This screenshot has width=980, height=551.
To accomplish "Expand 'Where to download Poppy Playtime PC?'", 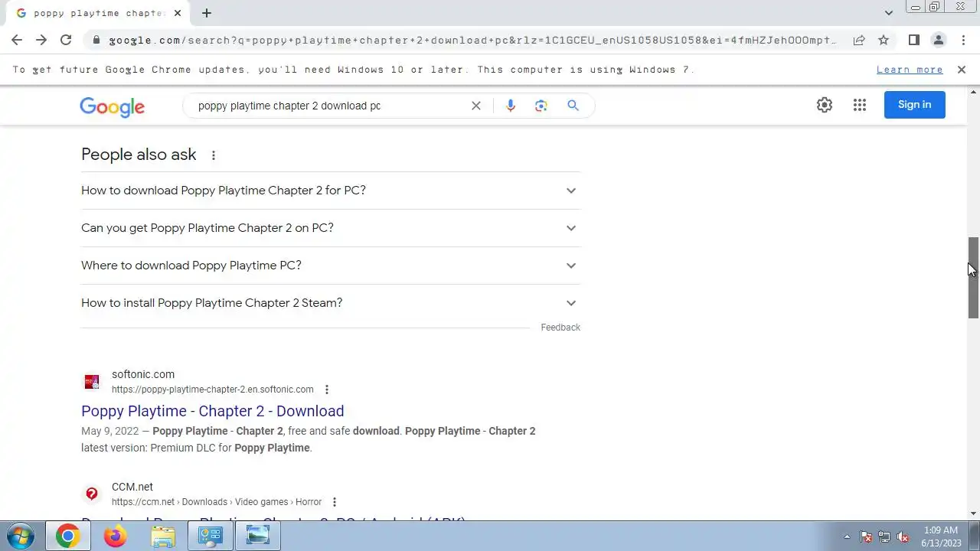I will 331,266.
